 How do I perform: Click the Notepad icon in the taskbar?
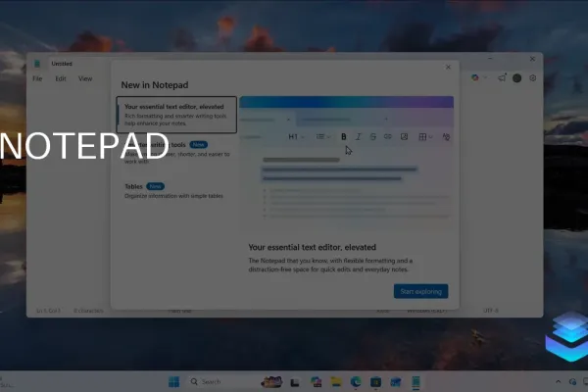pyautogui.click(x=416, y=382)
